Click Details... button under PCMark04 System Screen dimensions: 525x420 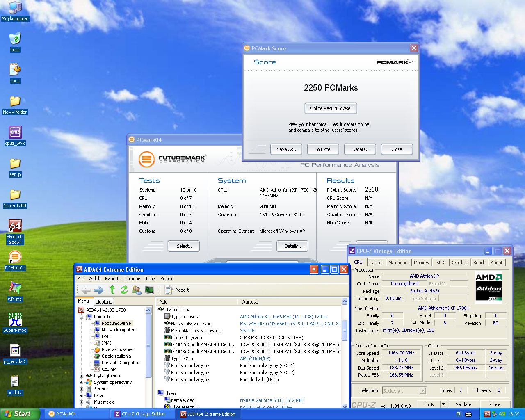click(x=292, y=246)
